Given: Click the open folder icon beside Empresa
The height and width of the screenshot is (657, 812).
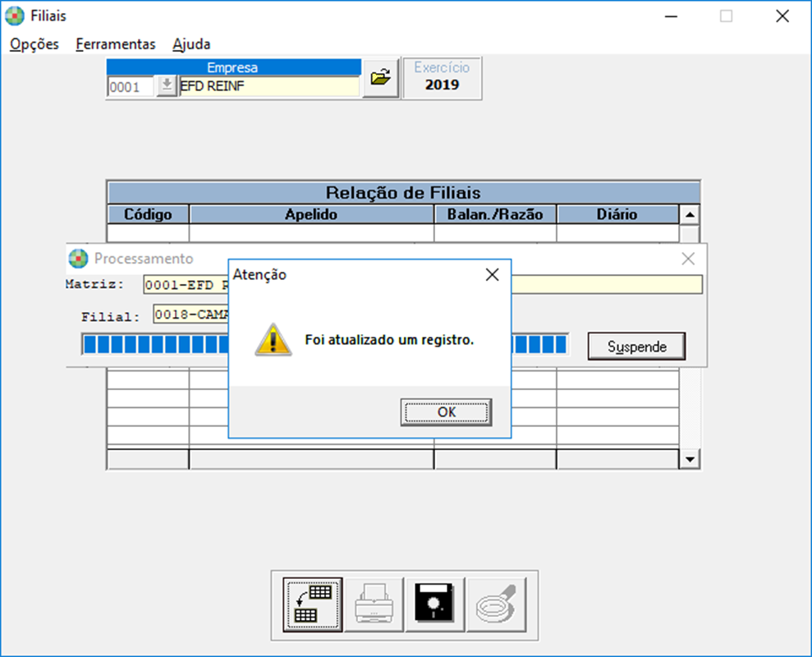Looking at the screenshot, I should click(x=381, y=78).
